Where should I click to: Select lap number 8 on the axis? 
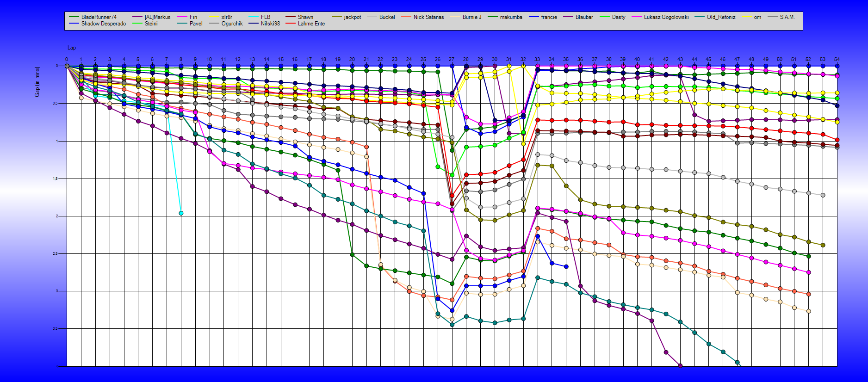[x=181, y=59]
